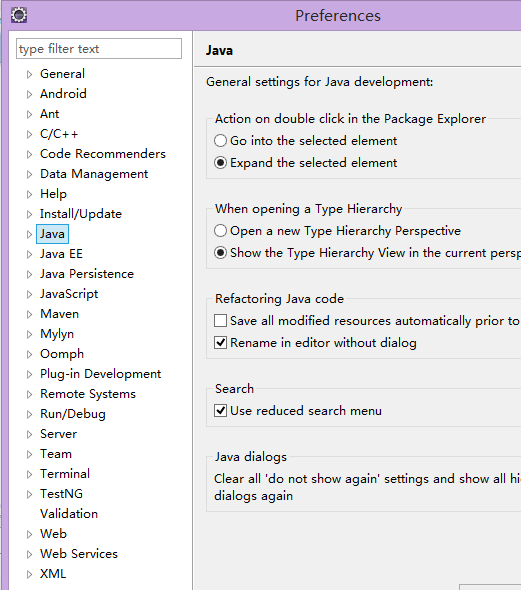The width and height of the screenshot is (521, 590).
Task: Select 'Go into the selected element' radio
Action: (220, 141)
